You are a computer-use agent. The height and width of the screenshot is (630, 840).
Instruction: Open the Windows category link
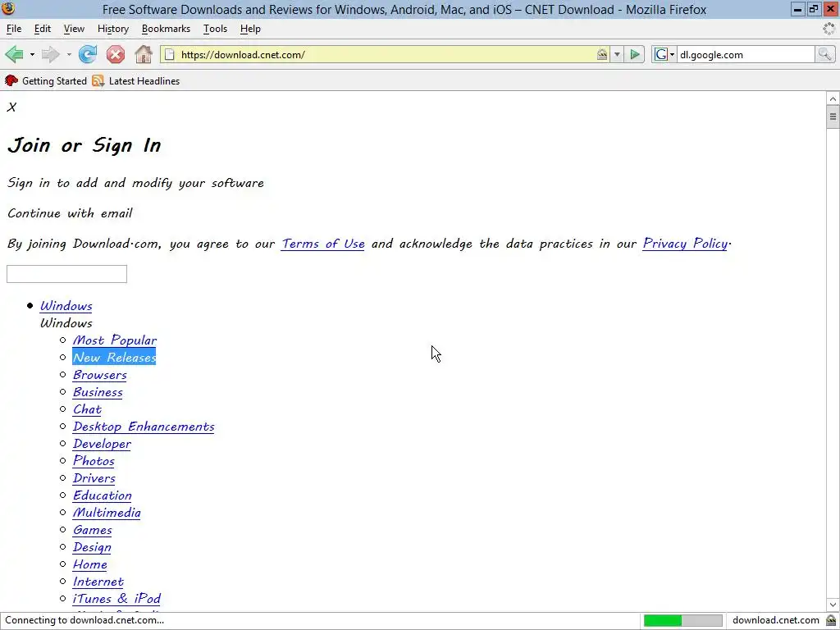(66, 306)
